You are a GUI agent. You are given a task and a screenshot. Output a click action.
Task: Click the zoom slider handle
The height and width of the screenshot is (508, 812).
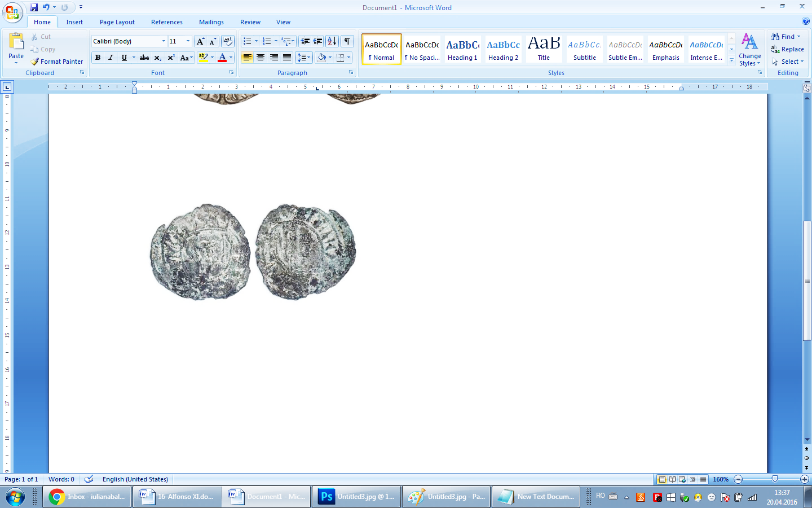click(775, 479)
